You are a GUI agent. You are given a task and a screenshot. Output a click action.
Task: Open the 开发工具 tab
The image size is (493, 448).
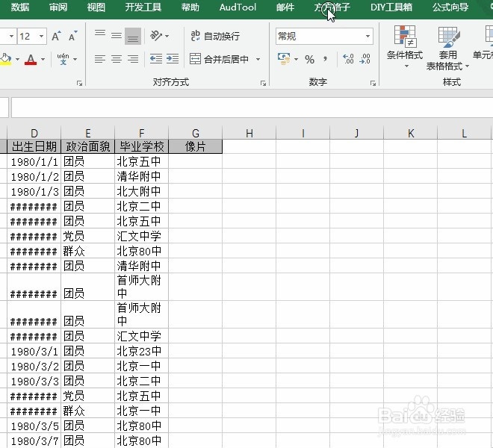(x=143, y=7)
